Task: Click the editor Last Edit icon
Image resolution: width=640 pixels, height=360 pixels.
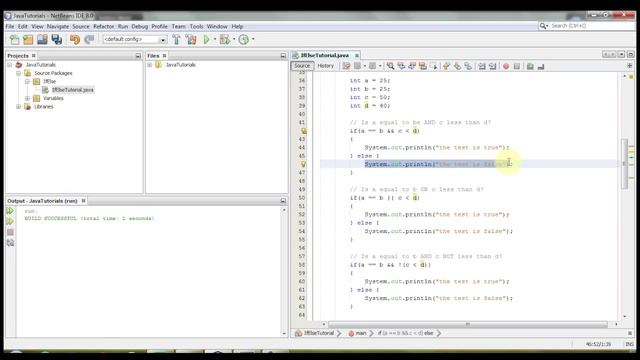Action: 346,66
